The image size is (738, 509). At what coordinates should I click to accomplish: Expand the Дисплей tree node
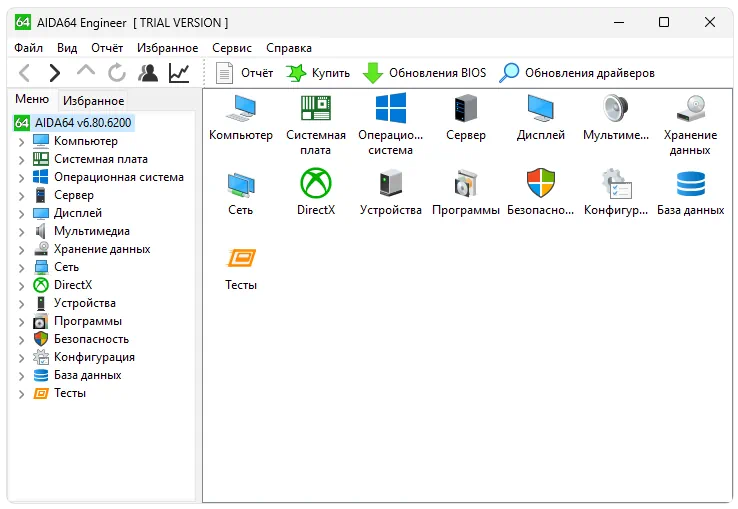(x=21, y=214)
